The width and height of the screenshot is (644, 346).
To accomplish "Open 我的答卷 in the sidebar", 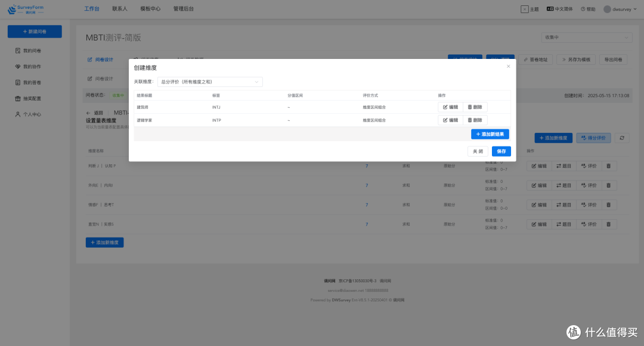I will [28, 82].
